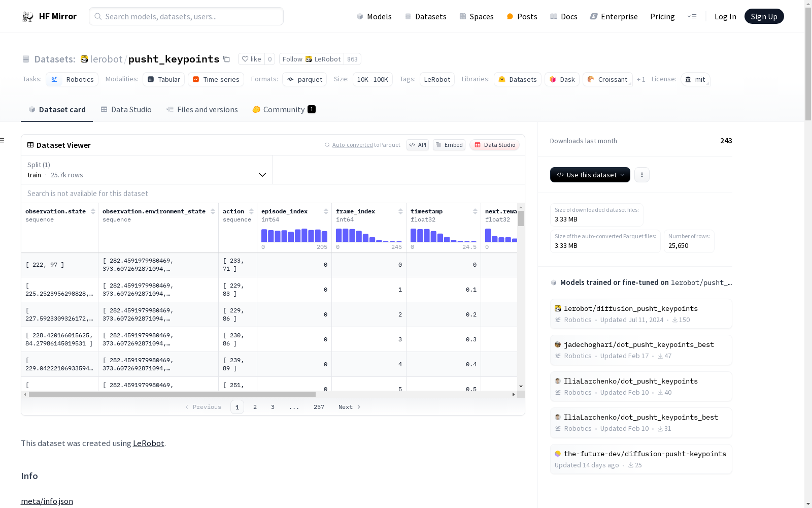This screenshot has height=508, width=812.
Task: Select the Robotics task tag
Action: tap(72, 80)
